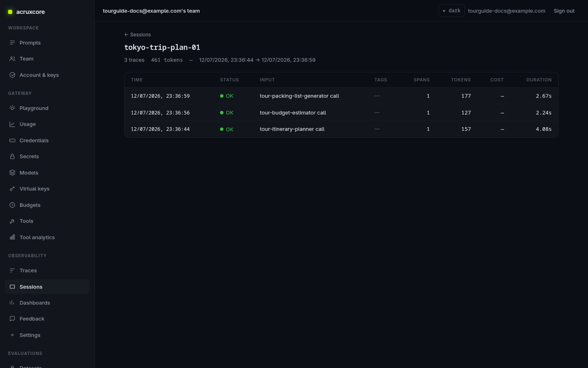Viewport: 588px width, 368px height.
Task: Click the 23:36:59 timestamp cell
Action: click(160, 96)
